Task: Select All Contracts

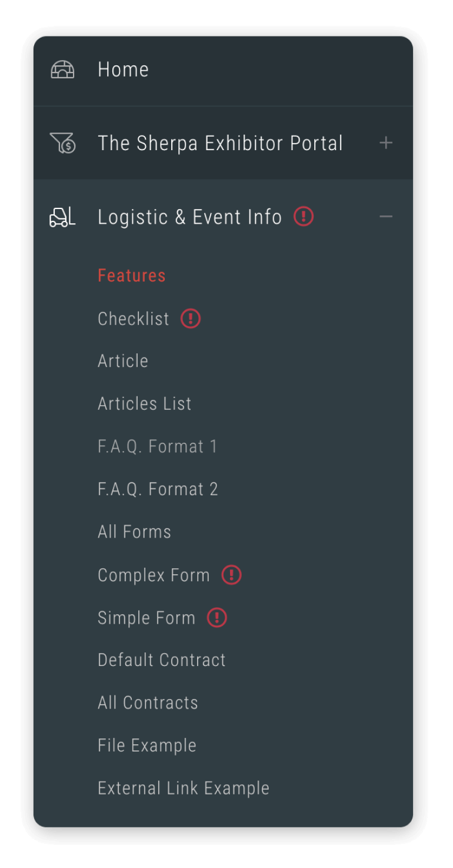Action: [x=148, y=703]
